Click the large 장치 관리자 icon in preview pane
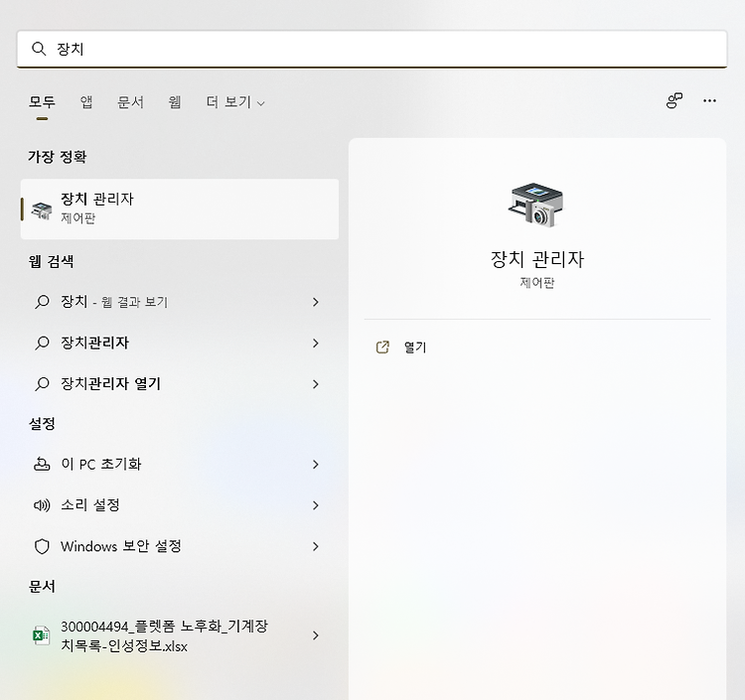 coord(536,205)
